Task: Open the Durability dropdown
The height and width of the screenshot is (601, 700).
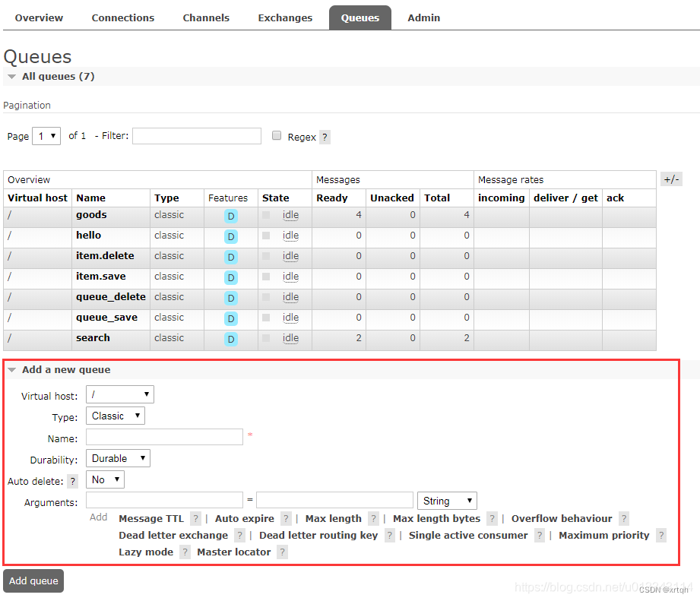Action: (119, 458)
